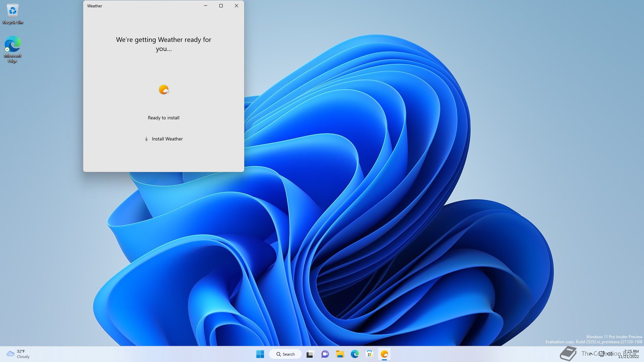Click the taskbar Search box
This screenshot has height=362, width=644.
[x=285, y=354]
